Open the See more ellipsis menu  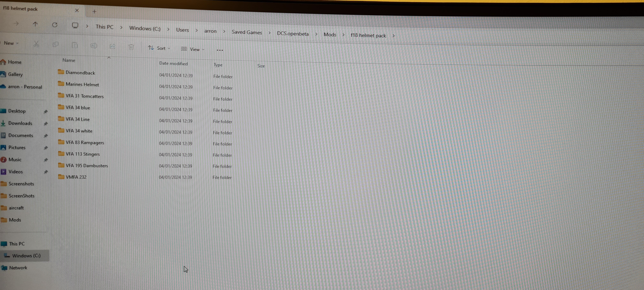[x=220, y=50]
